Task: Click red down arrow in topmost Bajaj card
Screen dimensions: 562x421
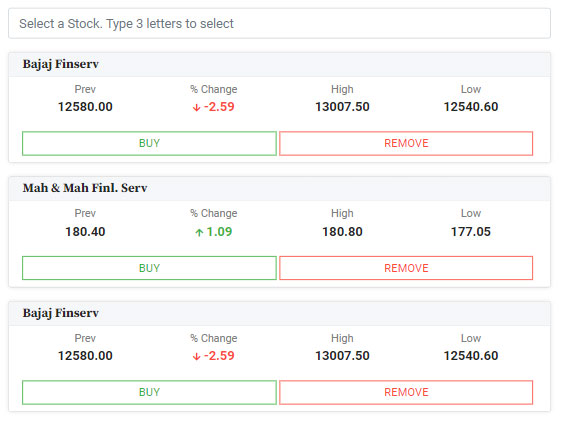Action: click(x=196, y=107)
